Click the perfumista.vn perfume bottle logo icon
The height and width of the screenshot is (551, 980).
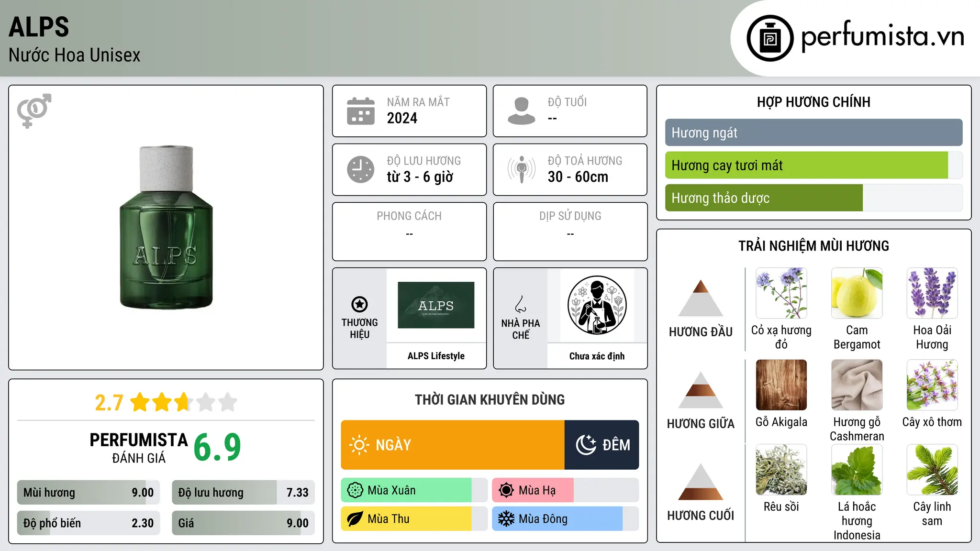pyautogui.click(x=770, y=38)
